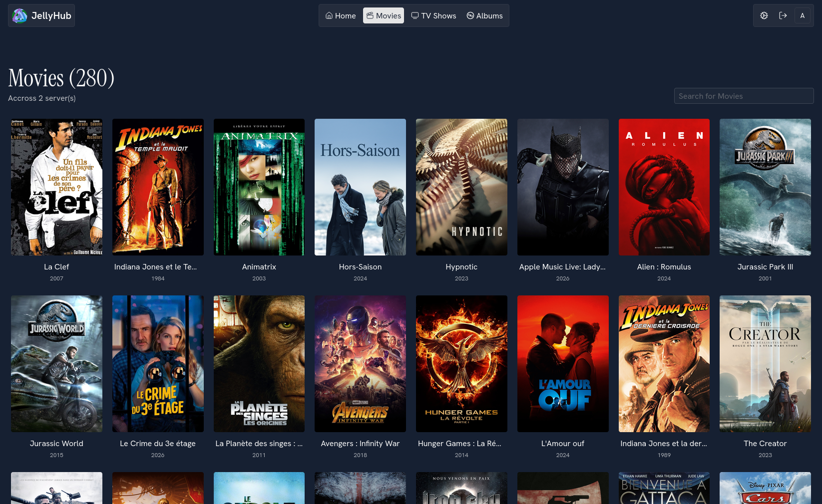Go to the Home tab

341,15
